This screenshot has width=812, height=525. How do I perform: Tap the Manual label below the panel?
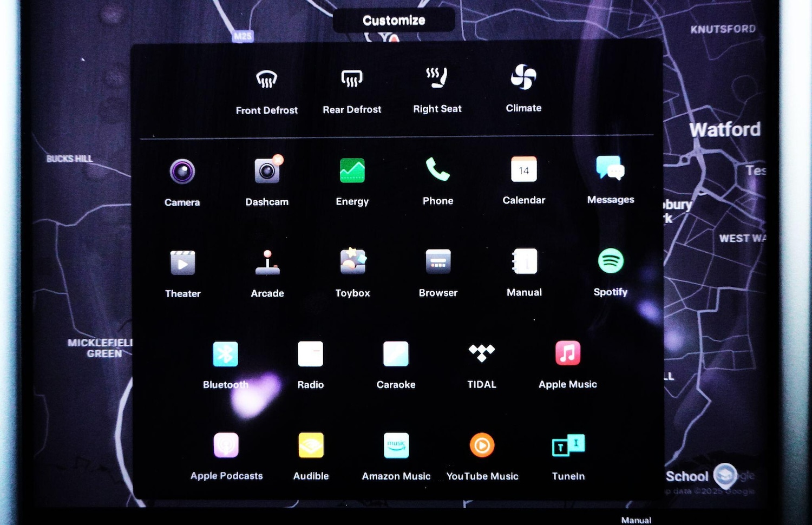coord(636,520)
